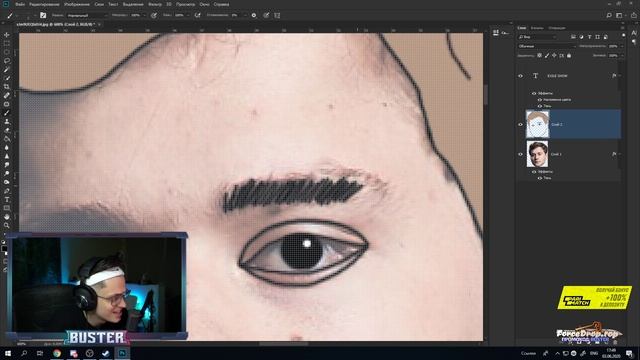Screen dimensions: 640x360
Task: Select the Clone Stamp tool
Action: click(x=7, y=121)
